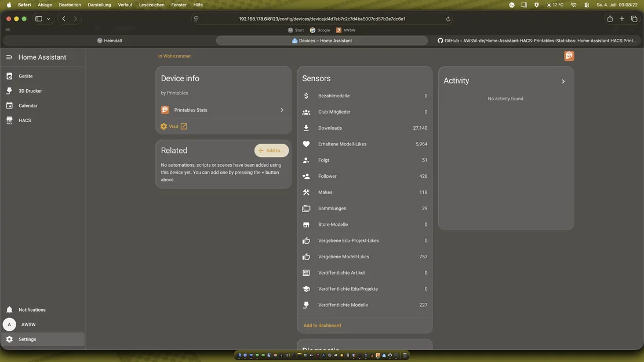The height and width of the screenshot is (362, 644).
Task: Open a new Safari tab with plus
Action: pos(622,19)
